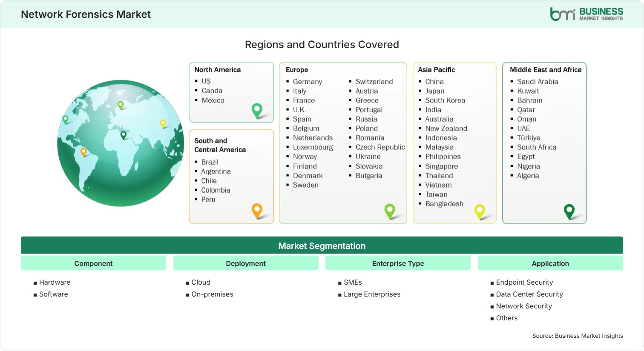
Task: Click Large Enterprises under Enterprise Type
Action: (372, 294)
